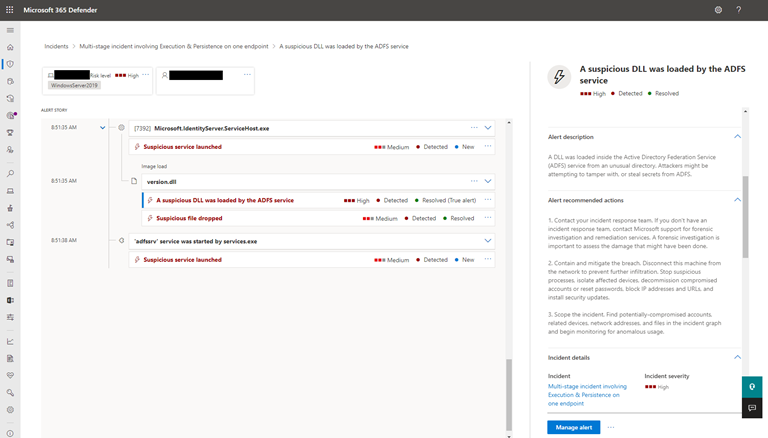
Task: Click the help question mark icon
Action: point(740,9)
